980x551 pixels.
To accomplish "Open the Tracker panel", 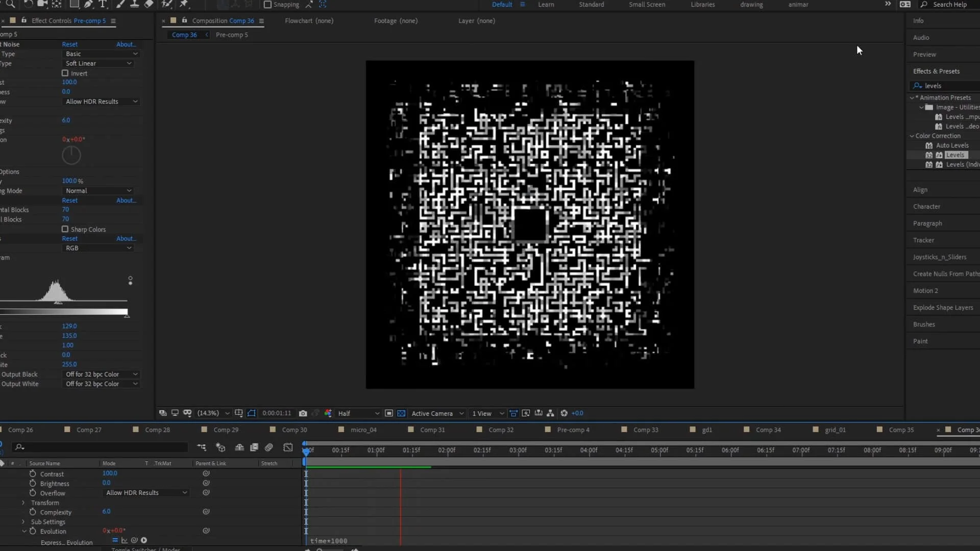I will 923,240.
